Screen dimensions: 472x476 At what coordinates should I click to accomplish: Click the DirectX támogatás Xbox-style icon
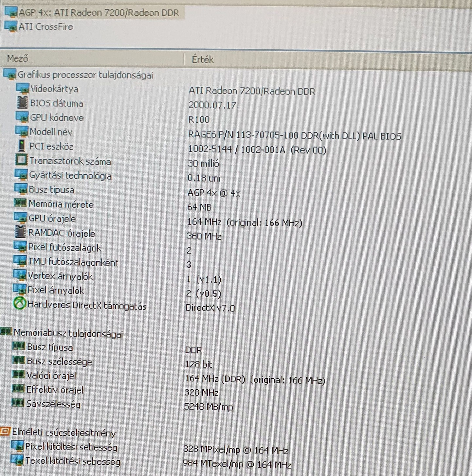pyautogui.click(x=19, y=303)
